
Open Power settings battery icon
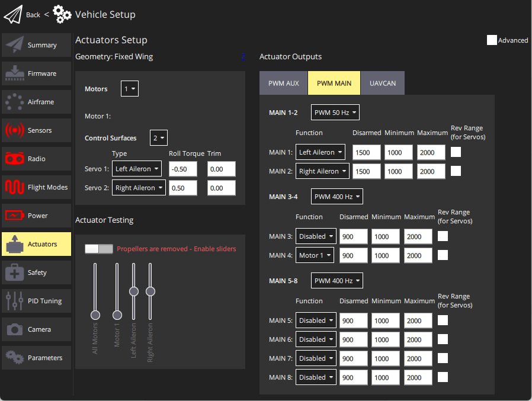point(14,216)
